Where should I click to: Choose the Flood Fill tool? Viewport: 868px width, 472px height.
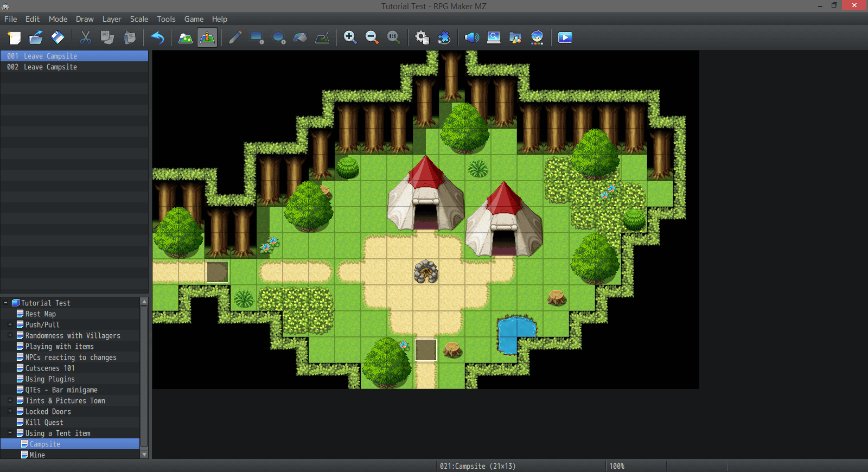(300, 37)
